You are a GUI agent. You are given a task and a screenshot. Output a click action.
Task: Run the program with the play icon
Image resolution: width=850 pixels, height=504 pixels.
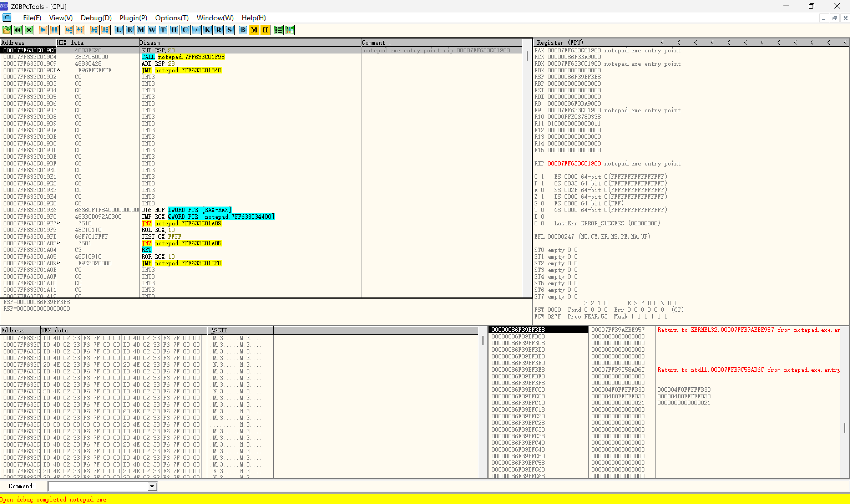43,30
